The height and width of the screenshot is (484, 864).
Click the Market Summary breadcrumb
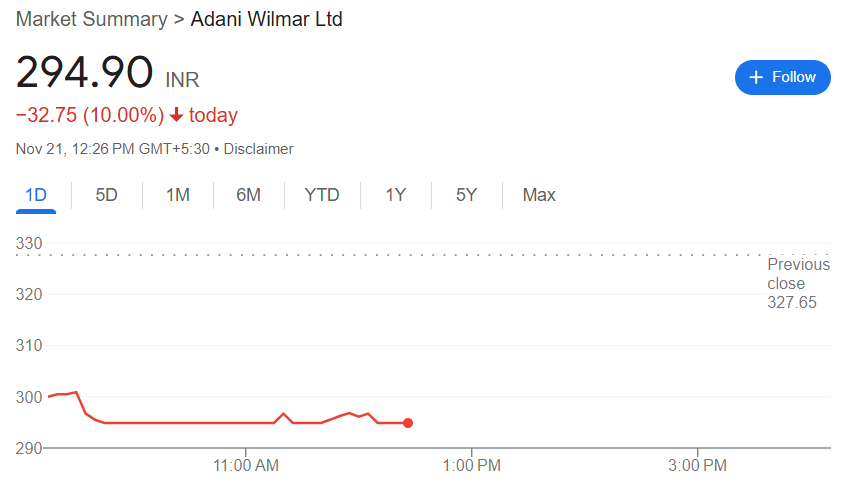pos(91,19)
